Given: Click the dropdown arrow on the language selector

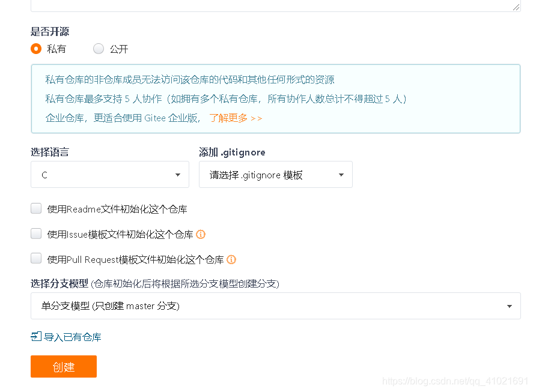Looking at the screenshot, I should (178, 174).
